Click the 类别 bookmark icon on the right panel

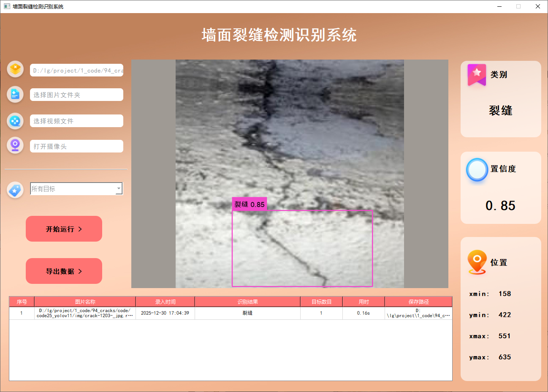click(476, 74)
